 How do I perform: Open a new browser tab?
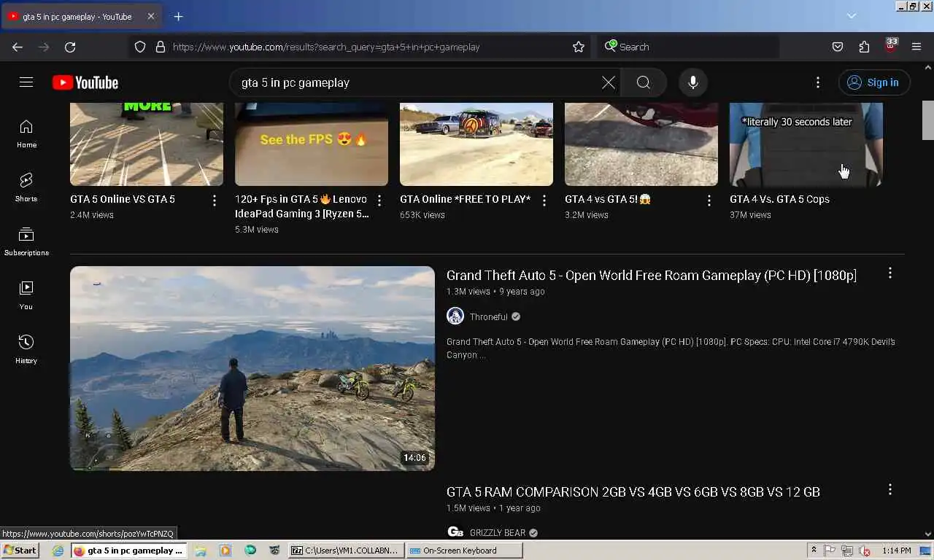coord(178,16)
